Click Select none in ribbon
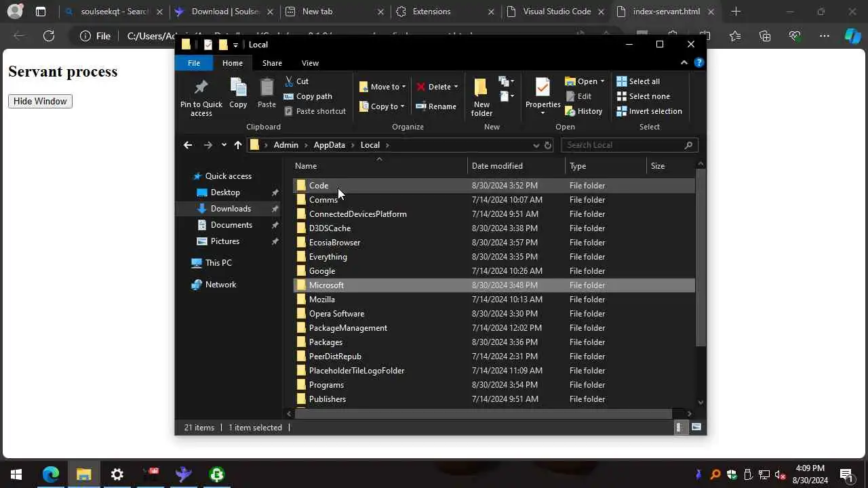The image size is (868, 488). [x=643, y=96]
